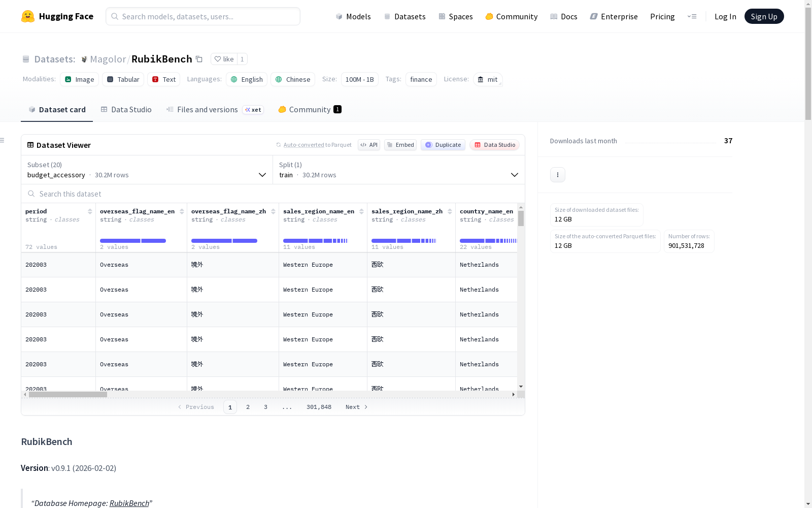Go to Next page of results
812x508 pixels.
[357, 407]
